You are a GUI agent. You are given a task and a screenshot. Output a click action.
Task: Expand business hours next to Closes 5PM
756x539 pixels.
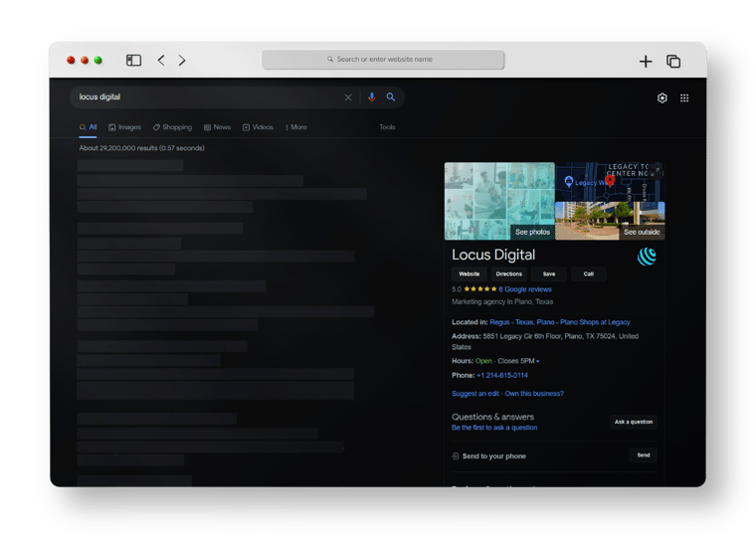[x=538, y=361]
